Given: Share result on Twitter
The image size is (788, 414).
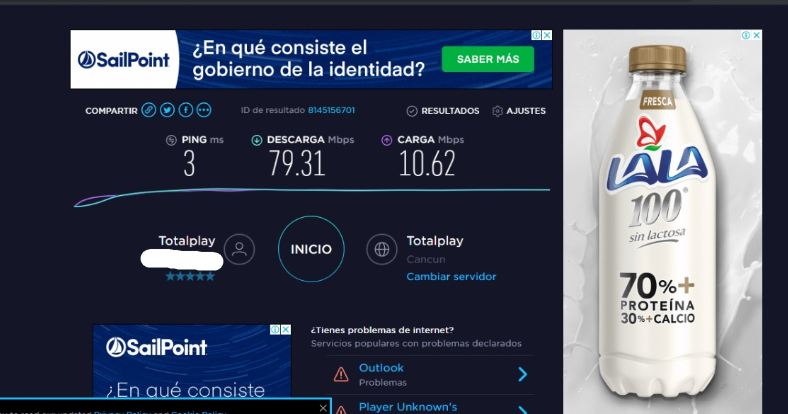Looking at the screenshot, I should [167, 110].
